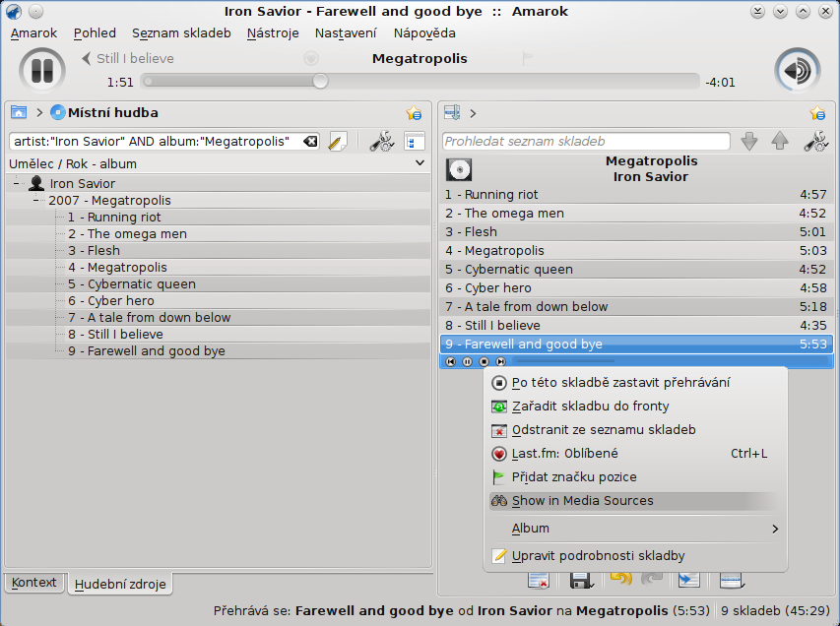Choose 'Přidat značku pozice'

635,477
